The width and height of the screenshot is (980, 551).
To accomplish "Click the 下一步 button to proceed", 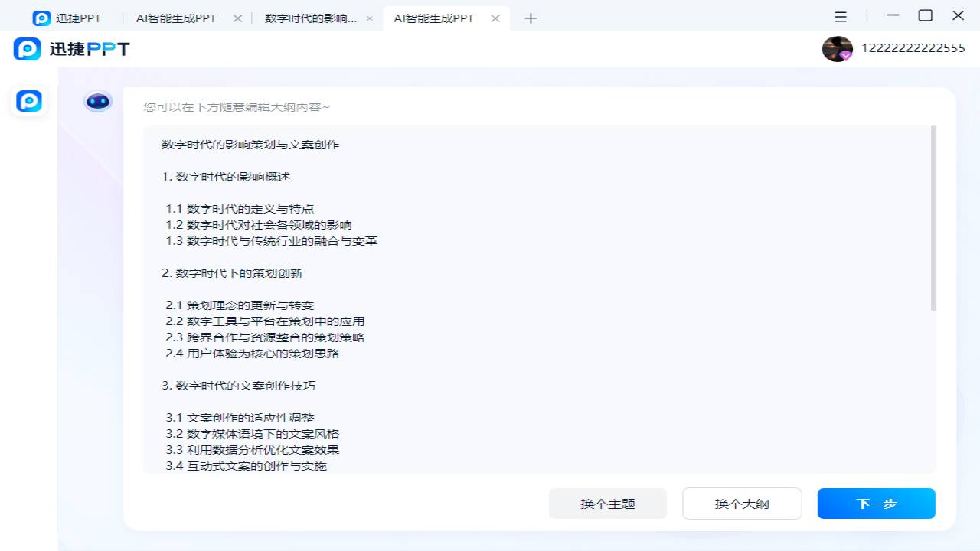I will 875,503.
